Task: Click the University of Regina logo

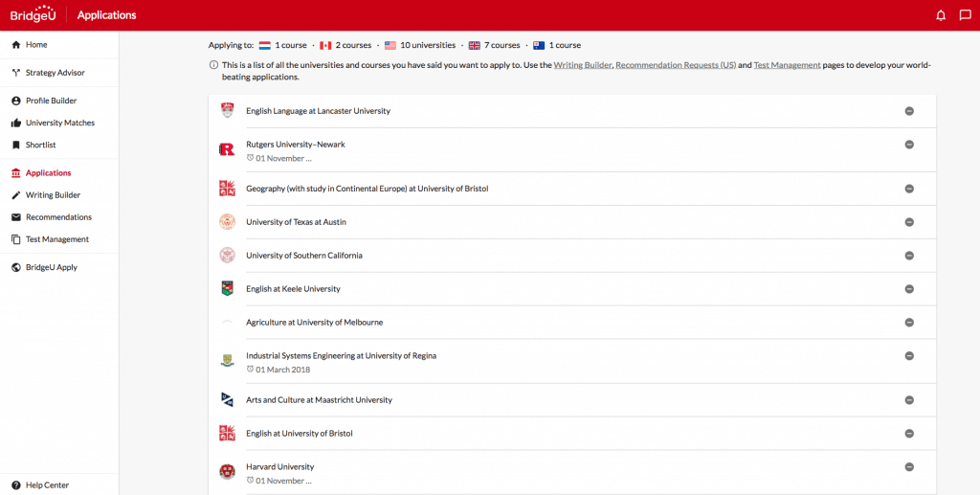Action: (228, 361)
